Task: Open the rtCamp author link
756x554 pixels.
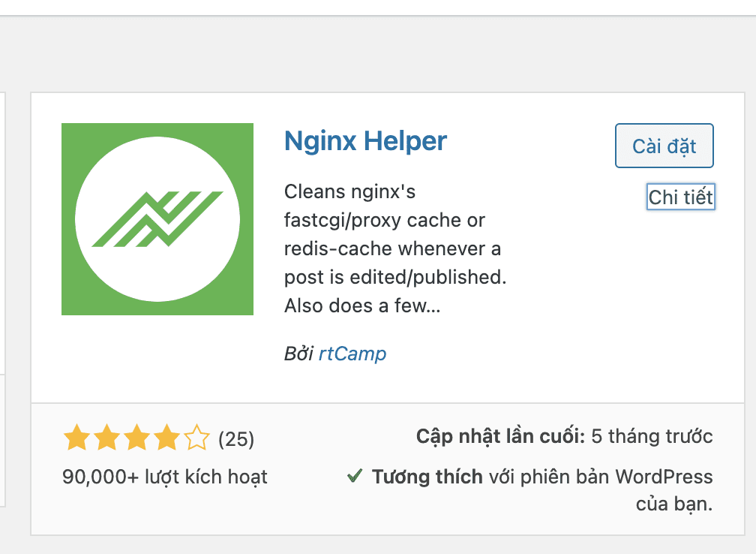Action: [352, 353]
